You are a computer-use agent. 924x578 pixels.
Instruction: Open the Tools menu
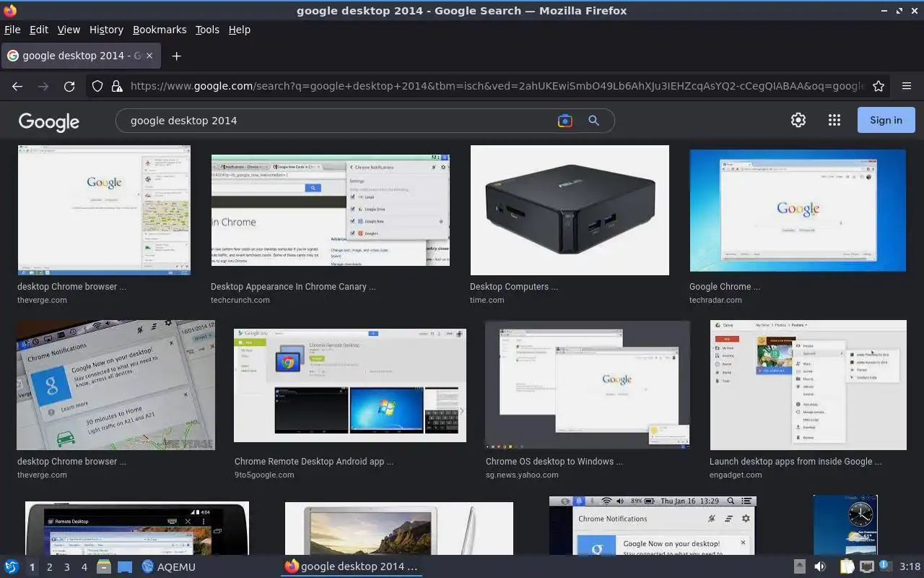(x=207, y=30)
